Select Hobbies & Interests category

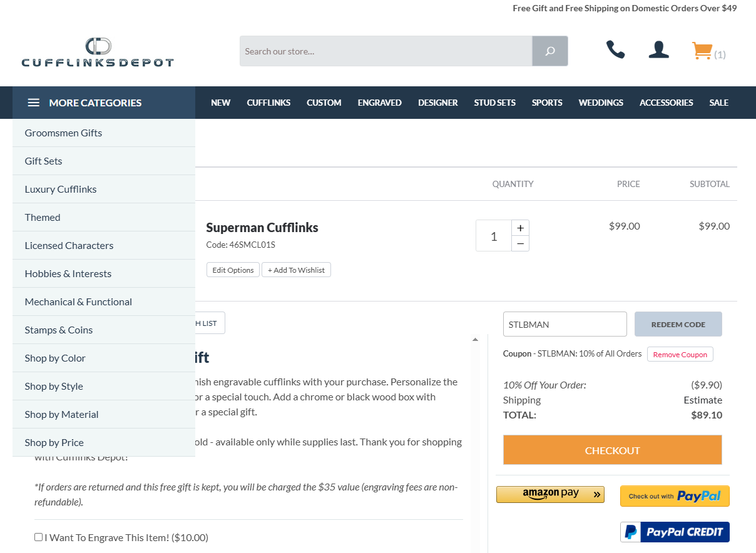coord(104,273)
